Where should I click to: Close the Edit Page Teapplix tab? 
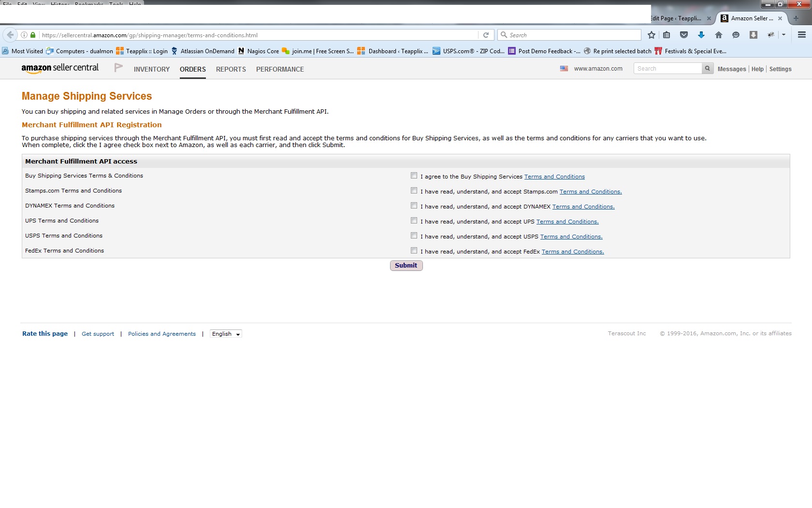coord(709,18)
